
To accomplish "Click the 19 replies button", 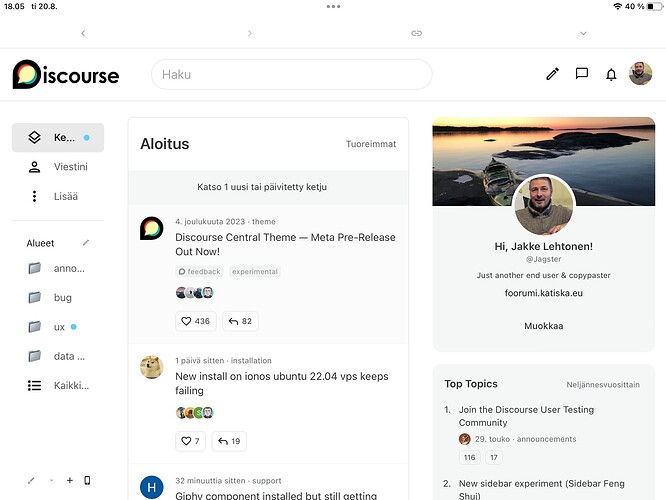I will coord(229,441).
